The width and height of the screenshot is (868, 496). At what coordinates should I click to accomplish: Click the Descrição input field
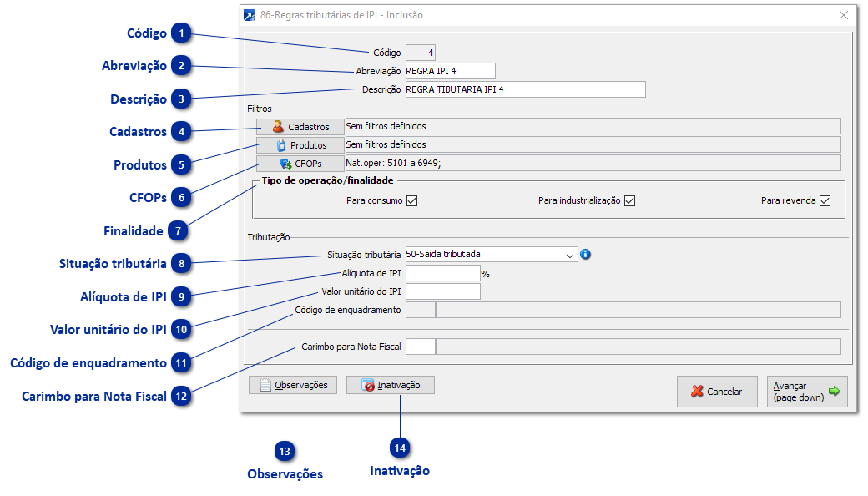point(525,89)
